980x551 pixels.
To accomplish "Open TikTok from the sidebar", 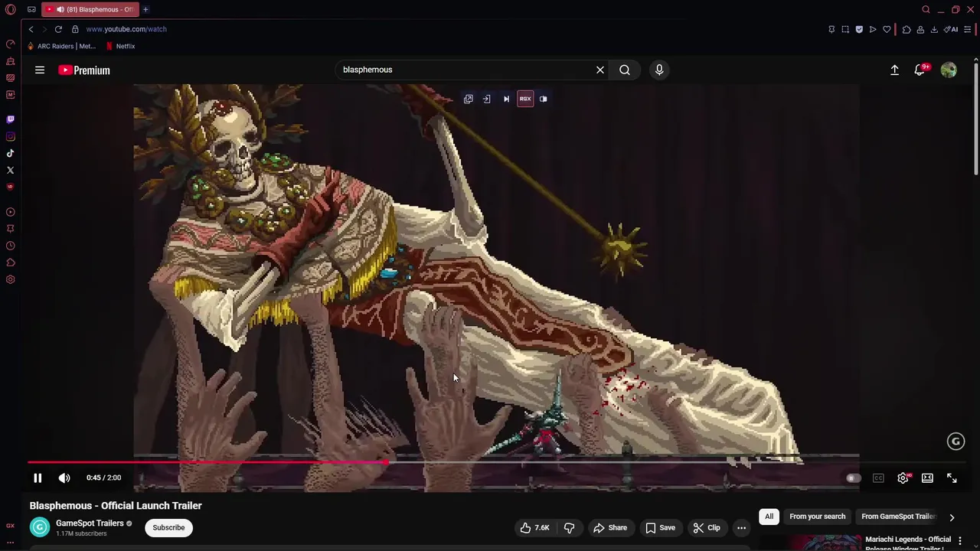I will pyautogui.click(x=10, y=153).
